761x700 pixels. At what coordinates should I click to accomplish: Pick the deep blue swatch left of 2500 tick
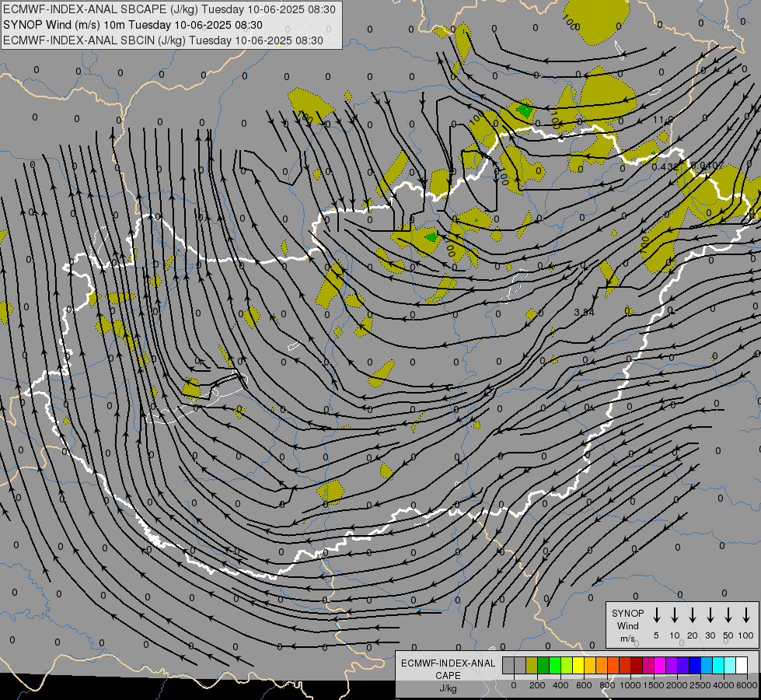tap(694, 665)
